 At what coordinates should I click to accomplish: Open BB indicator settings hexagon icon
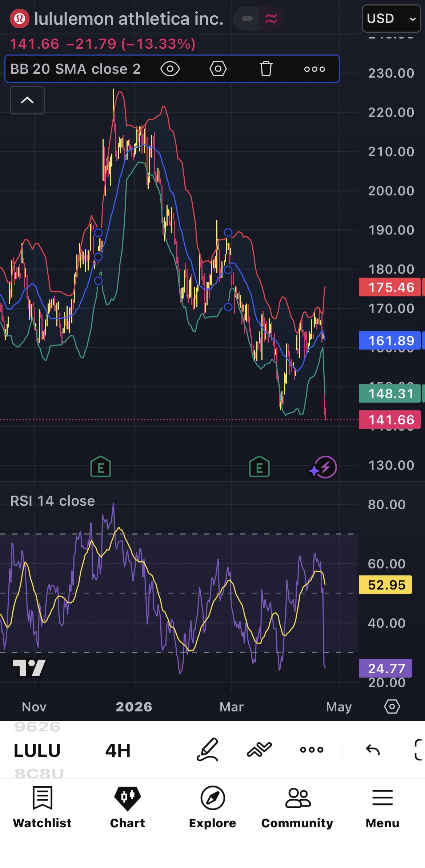(x=218, y=69)
